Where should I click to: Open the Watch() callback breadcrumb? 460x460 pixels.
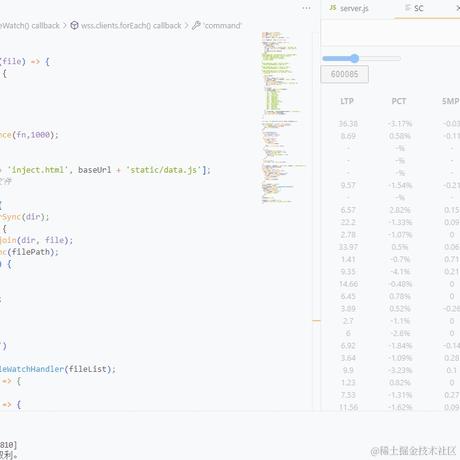coord(30,26)
